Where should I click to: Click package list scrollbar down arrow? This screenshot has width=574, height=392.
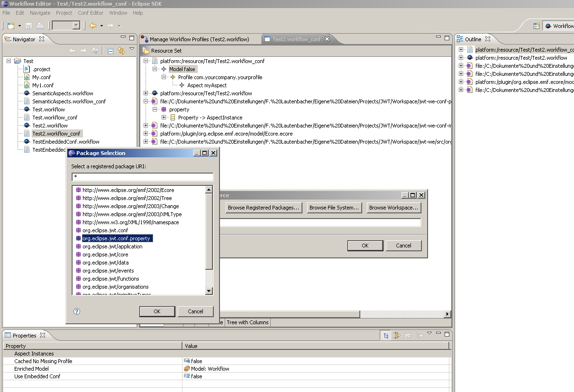209,291
